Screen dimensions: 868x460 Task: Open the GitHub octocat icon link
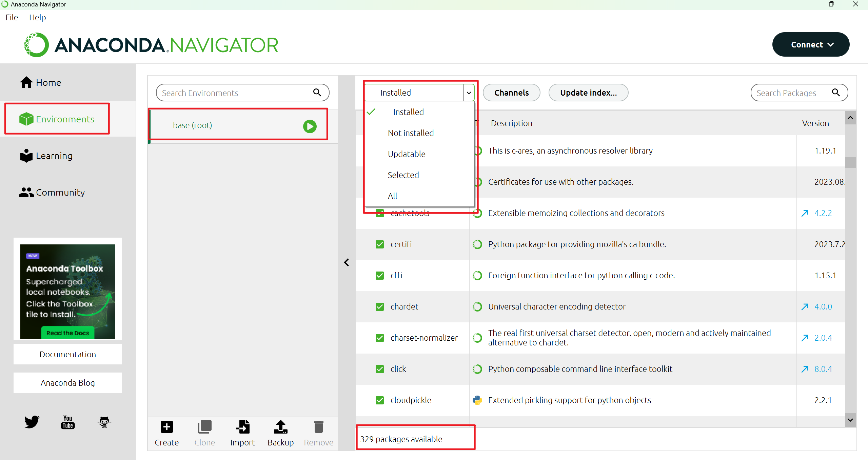click(104, 422)
